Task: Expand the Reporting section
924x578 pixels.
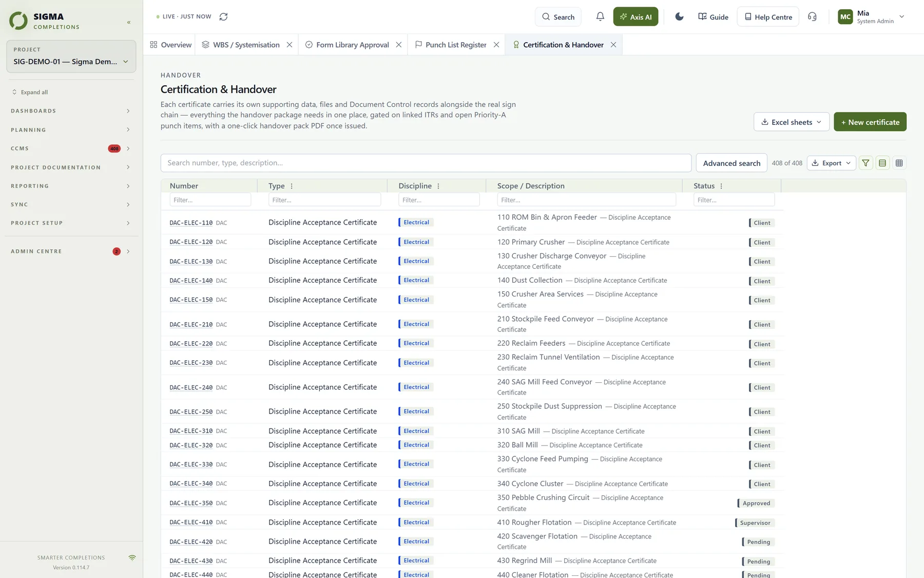Action: coord(71,186)
